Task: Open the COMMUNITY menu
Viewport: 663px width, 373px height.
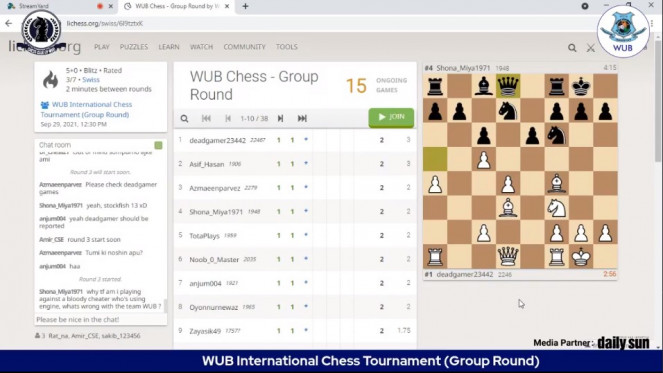Action: [244, 47]
